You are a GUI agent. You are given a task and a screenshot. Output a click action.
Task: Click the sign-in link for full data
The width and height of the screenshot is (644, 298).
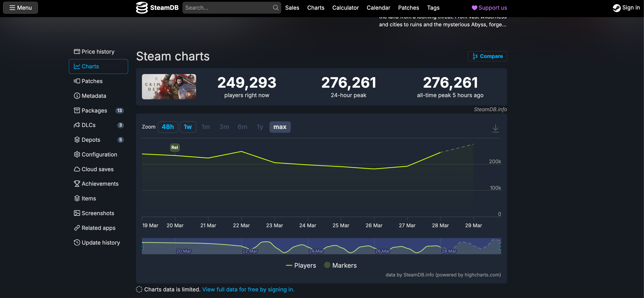point(248,289)
